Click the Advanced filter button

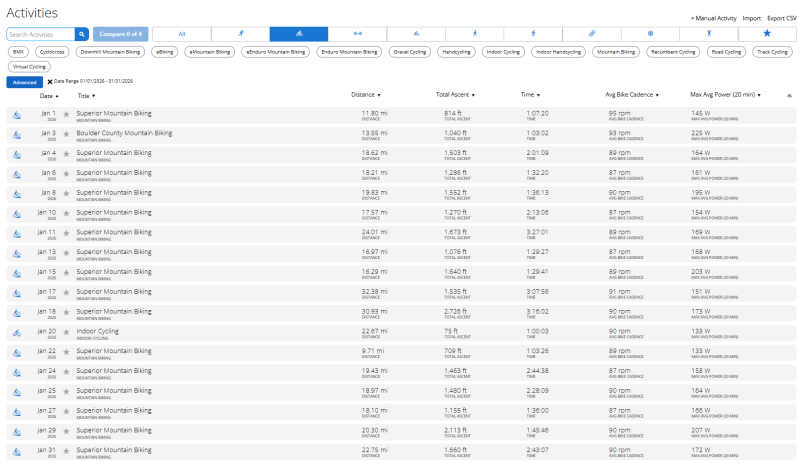(24, 82)
